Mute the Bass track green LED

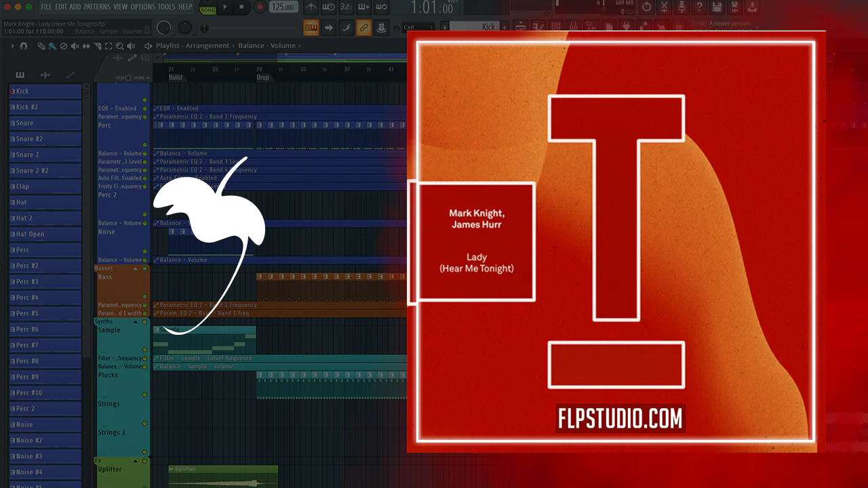[x=144, y=297]
